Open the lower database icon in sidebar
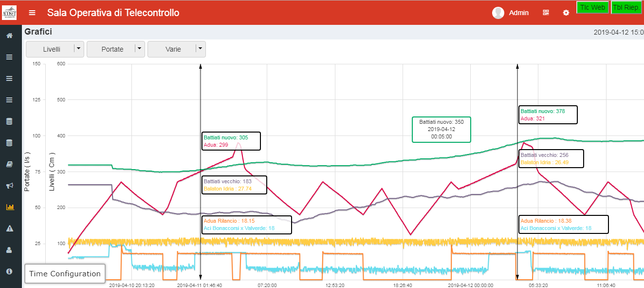 coord(9,143)
